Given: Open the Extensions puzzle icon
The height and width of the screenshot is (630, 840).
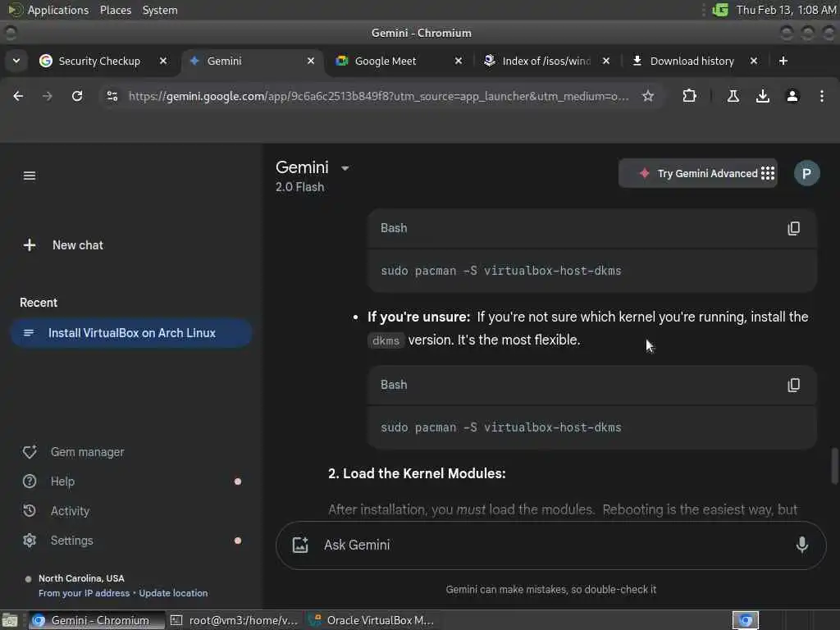Looking at the screenshot, I should pyautogui.click(x=689, y=96).
